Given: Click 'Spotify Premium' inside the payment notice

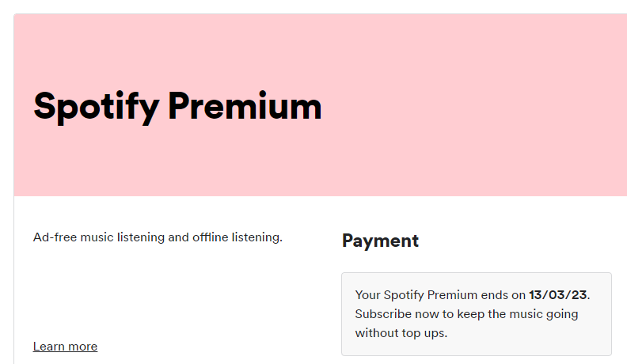Looking at the screenshot, I should click(431, 295).
